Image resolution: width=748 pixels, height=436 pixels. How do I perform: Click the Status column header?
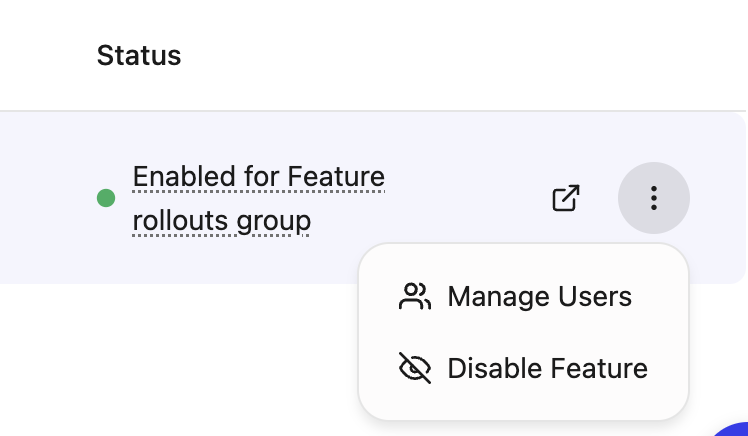(x=139, y=55)
